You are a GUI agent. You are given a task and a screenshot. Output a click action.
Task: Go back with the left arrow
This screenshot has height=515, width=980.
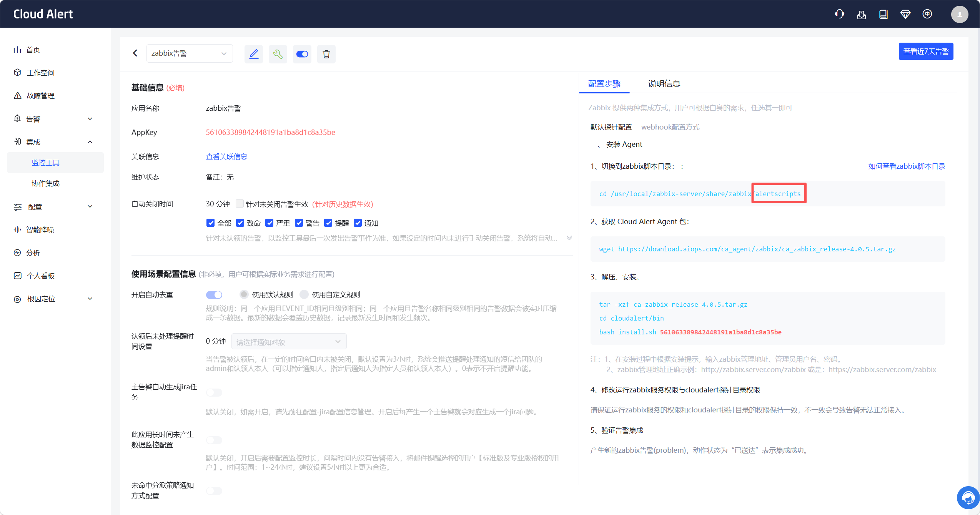point(135,53)
